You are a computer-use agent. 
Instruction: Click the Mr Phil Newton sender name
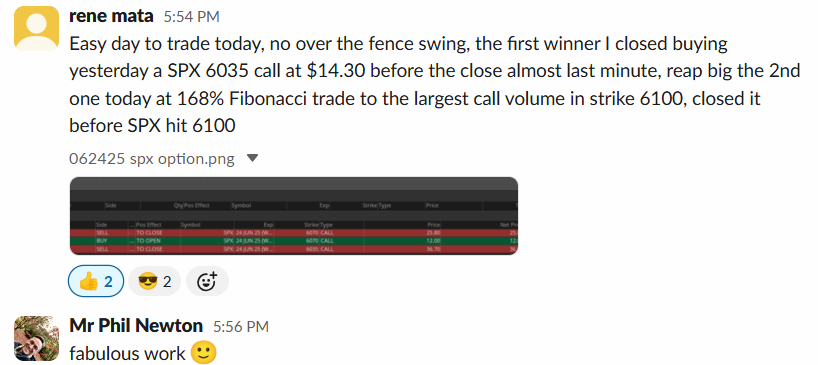click(136, 326)
